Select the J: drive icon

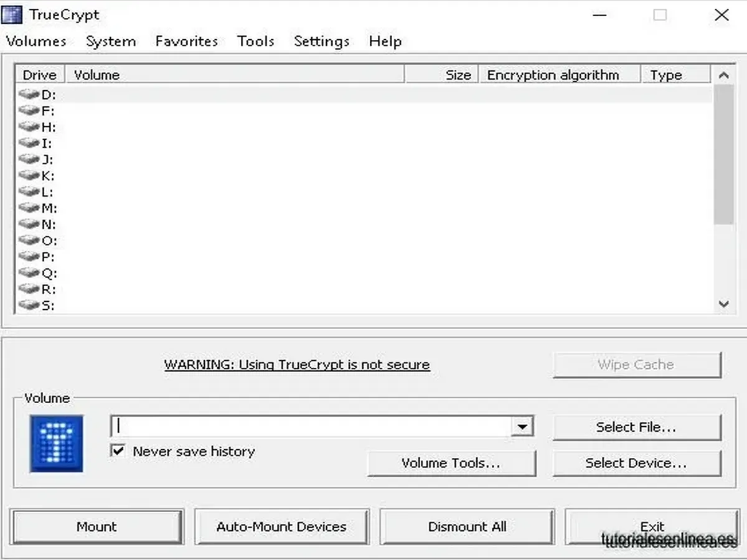[29, 159]
